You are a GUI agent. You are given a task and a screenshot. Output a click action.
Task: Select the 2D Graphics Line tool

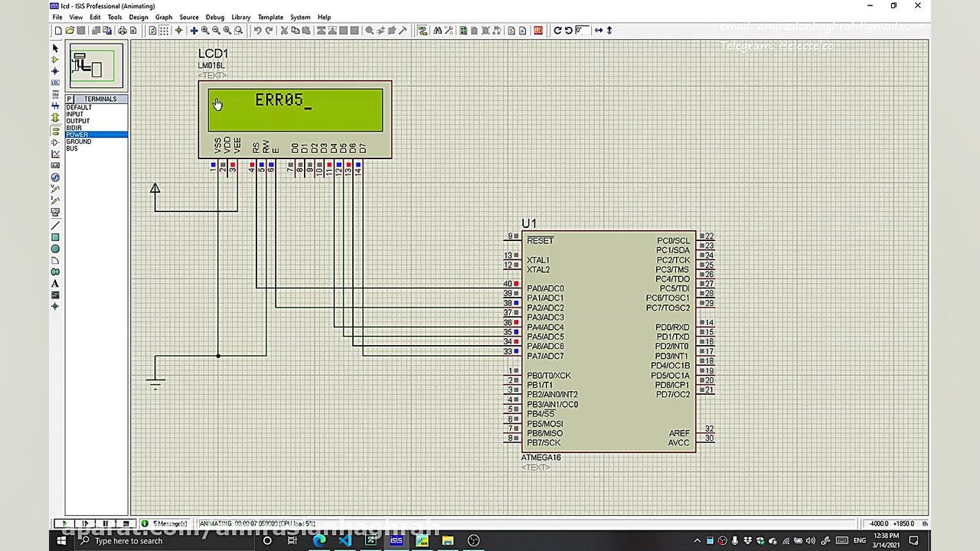coord(55,226)
